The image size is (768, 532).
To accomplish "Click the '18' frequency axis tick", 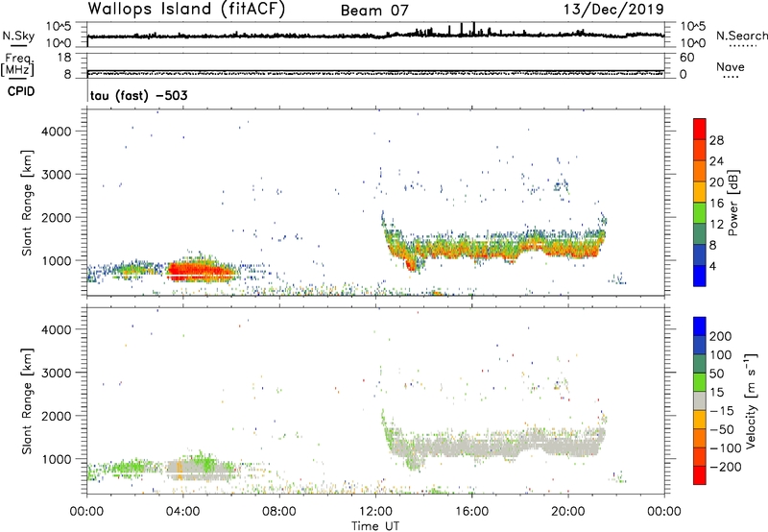I will click(63, 58).
